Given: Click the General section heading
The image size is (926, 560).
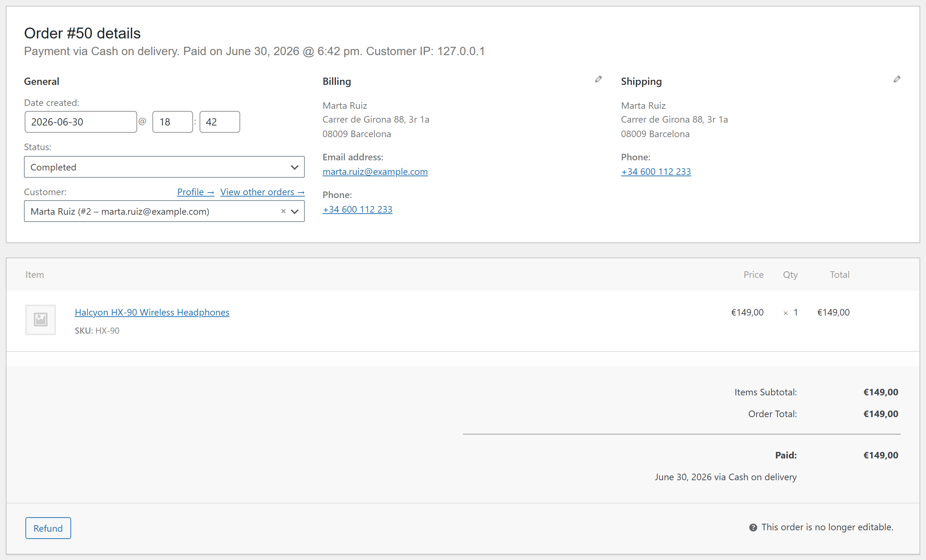Looking at the screenshot, I should pyautogui.click(x=42, y=82).
